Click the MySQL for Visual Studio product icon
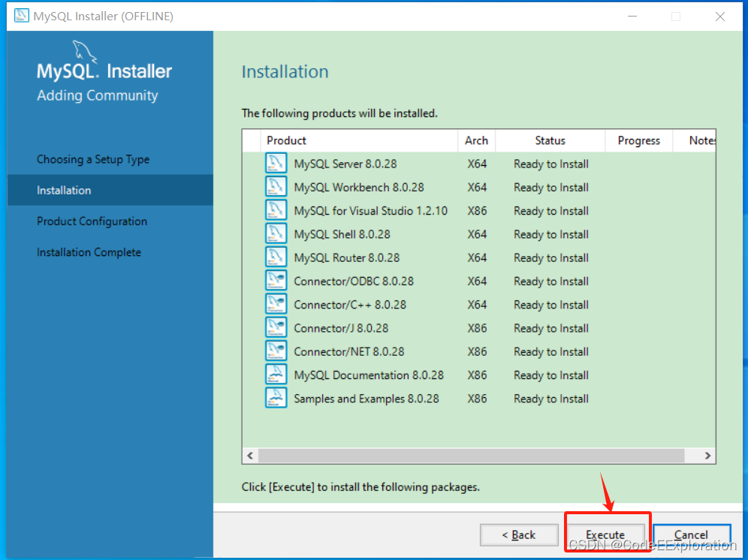 pos(276,210)
